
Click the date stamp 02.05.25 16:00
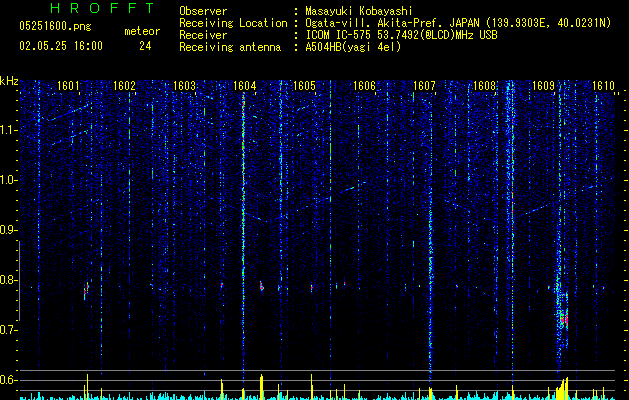coord(61,46)
